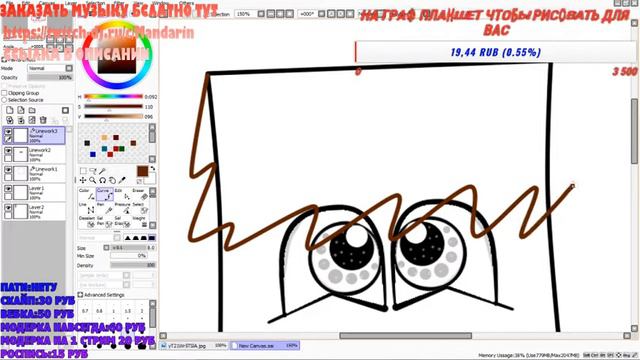This screenshot has height=360, width=640.
Task: Enable the Clipping Group checkbox
Action: pyautogui.click(x=4, y=93)
